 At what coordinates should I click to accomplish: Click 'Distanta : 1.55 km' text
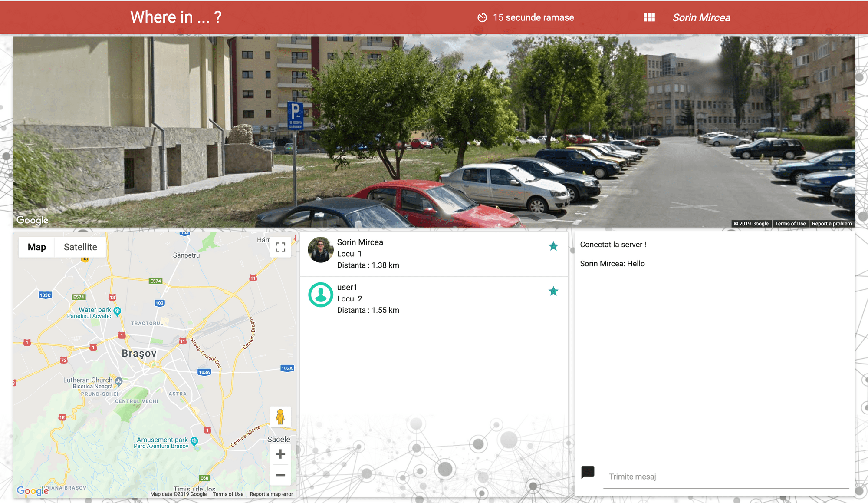pyautogui.click(x=368, y=310)
